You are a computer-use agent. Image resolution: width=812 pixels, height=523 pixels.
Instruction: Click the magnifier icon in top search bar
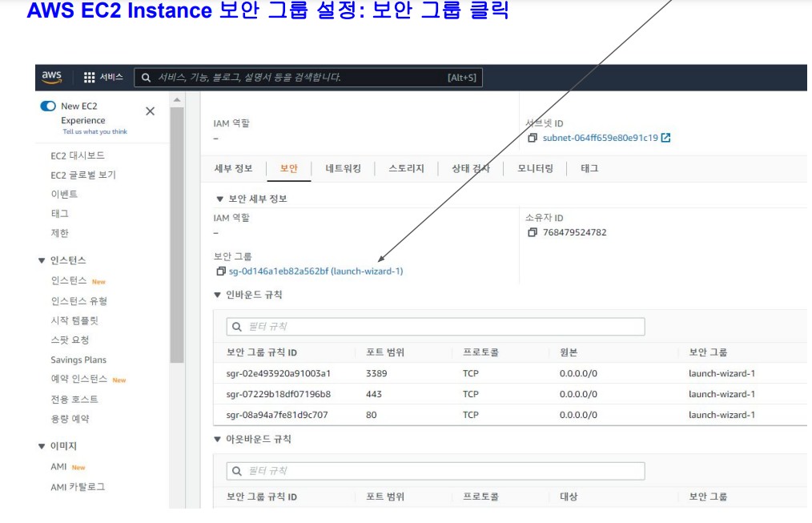(146, 78)
